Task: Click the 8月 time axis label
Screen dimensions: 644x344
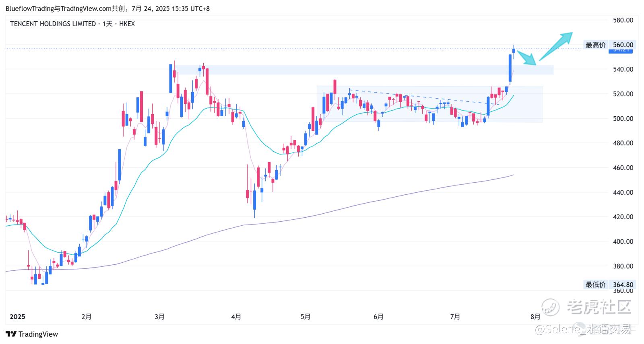Action: click(535, 317)
